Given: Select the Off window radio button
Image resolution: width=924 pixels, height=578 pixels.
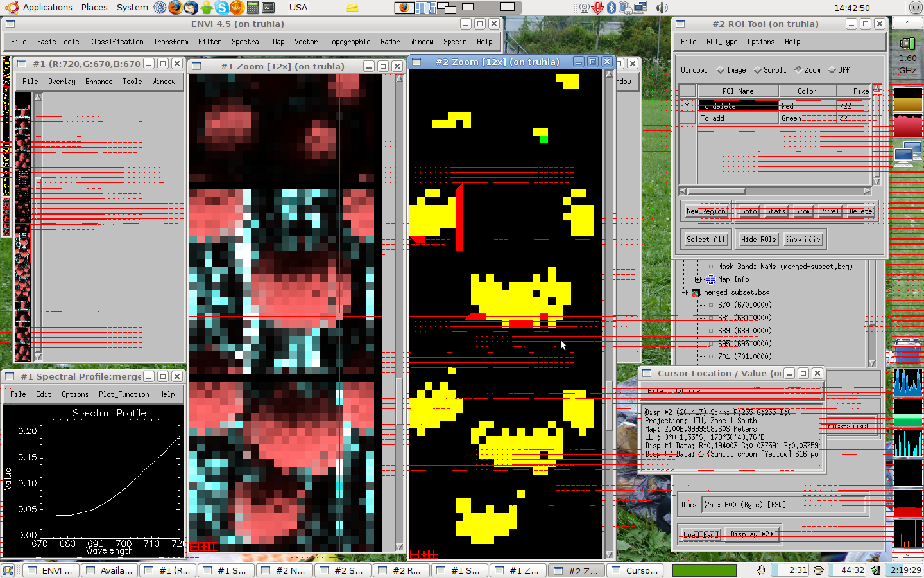Looking at the screenshot, I should (x=832, y=70).
